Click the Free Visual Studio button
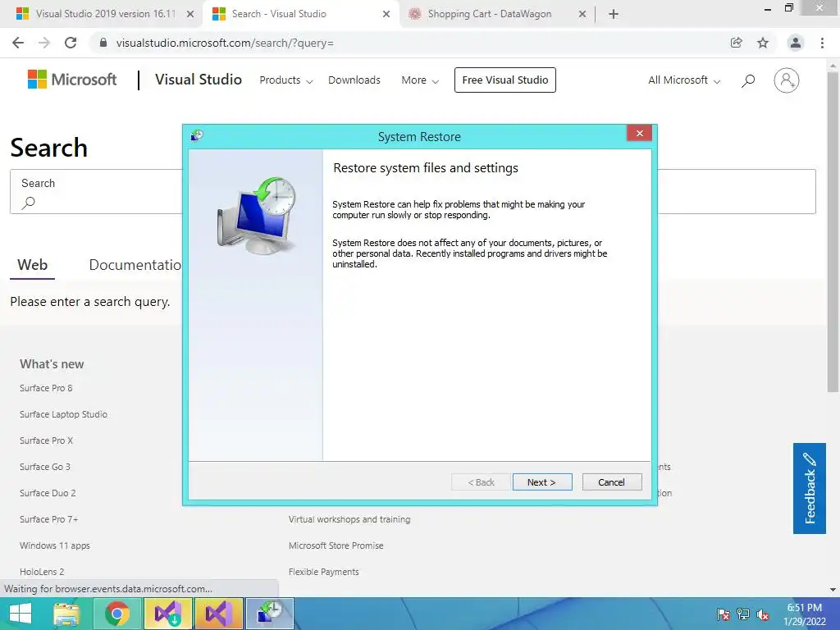This screenshot has height=630, width=840. pyautogui.click(x=505, y=80)
